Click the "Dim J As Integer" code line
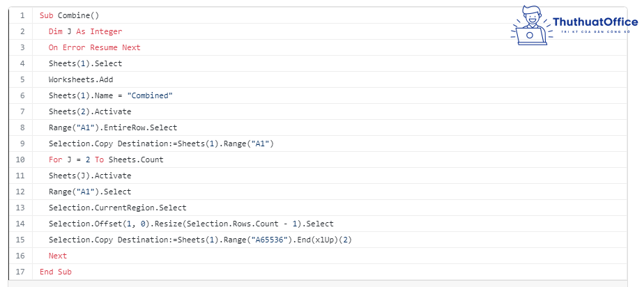Screen dimensions: 644x287 click(85, 31)
